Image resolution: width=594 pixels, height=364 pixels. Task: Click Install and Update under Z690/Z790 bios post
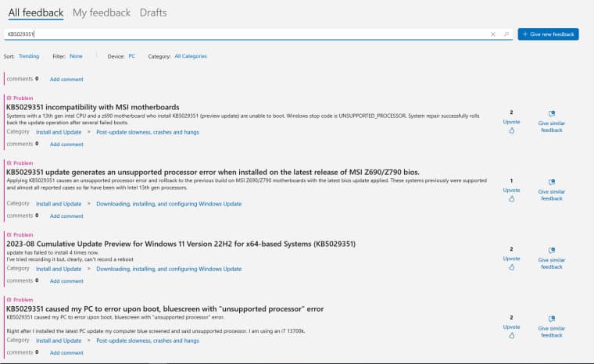click(59, 204)
